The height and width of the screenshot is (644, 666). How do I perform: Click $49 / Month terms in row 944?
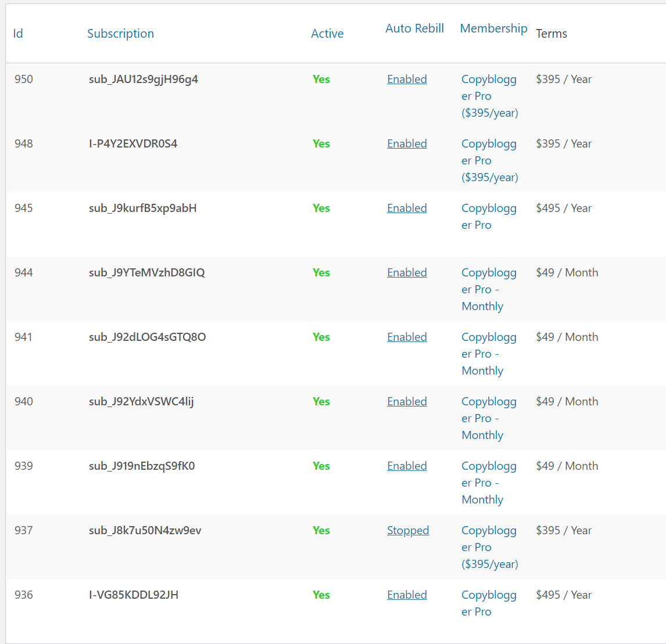[567, 273]
